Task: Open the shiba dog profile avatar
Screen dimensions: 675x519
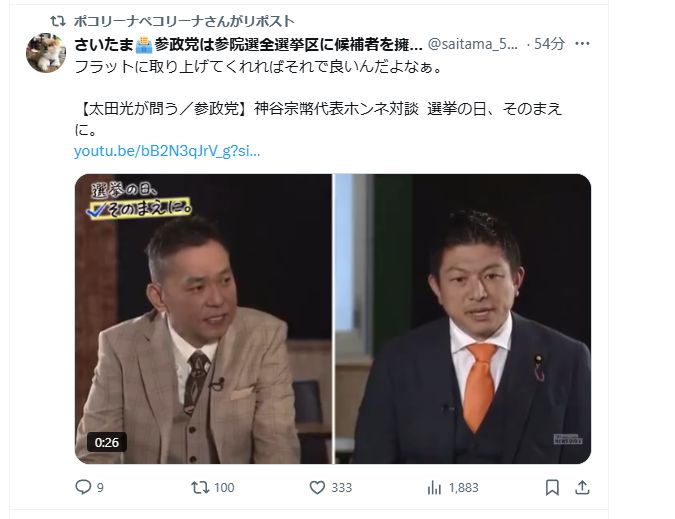Action: [x=46, y=53]
